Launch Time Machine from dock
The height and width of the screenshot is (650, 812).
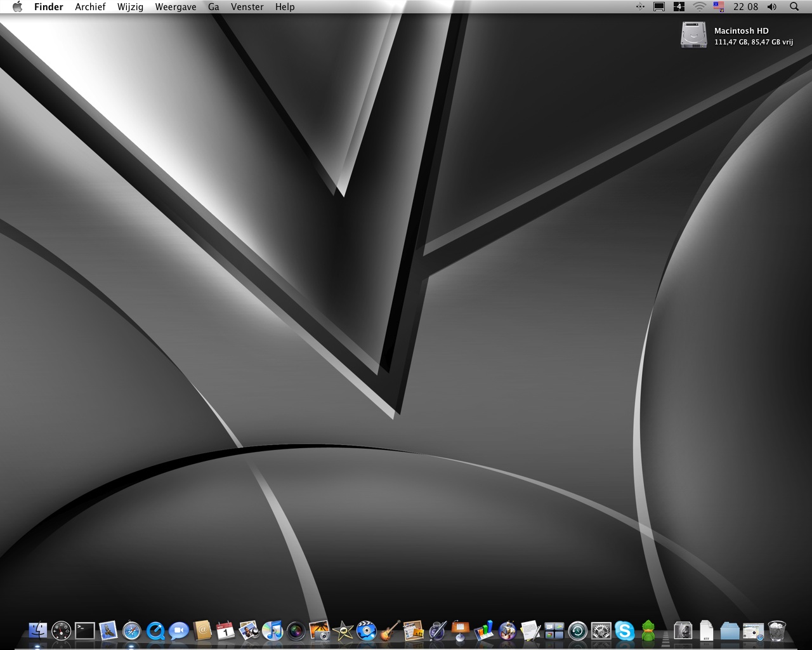577,631
